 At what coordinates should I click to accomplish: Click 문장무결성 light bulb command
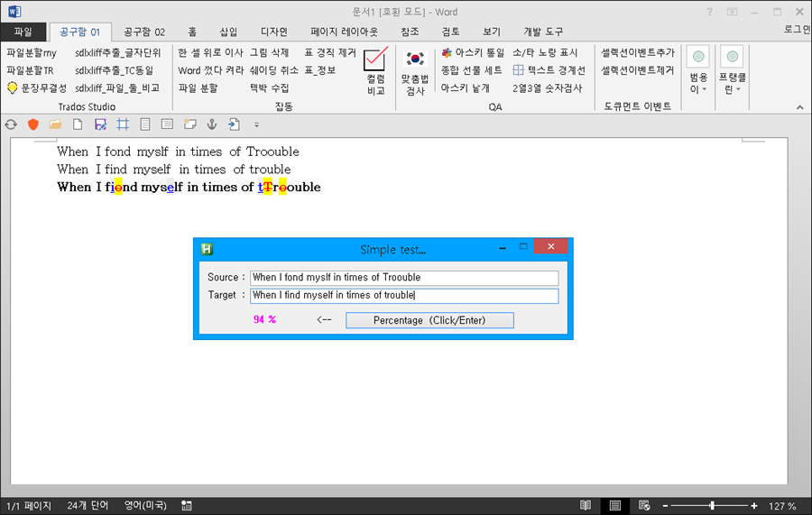pyautogui.click(x=37, y=88)
